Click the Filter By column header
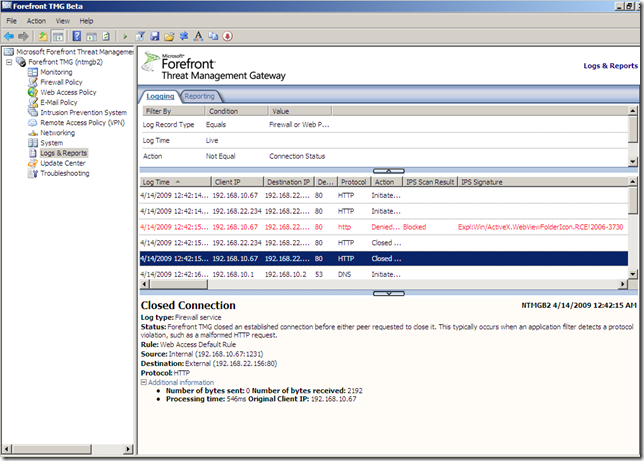The width and height of the screenshot is (644, 461). tap(173, 111)
